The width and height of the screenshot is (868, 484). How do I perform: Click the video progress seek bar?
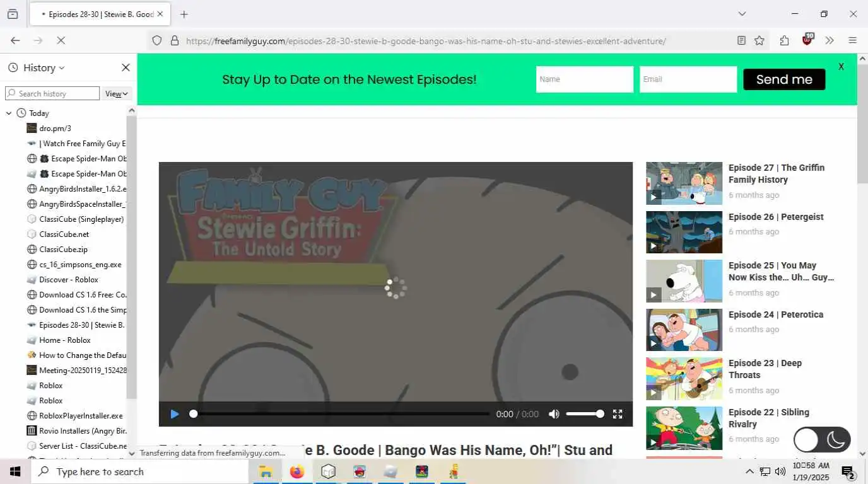click(341, 414)
